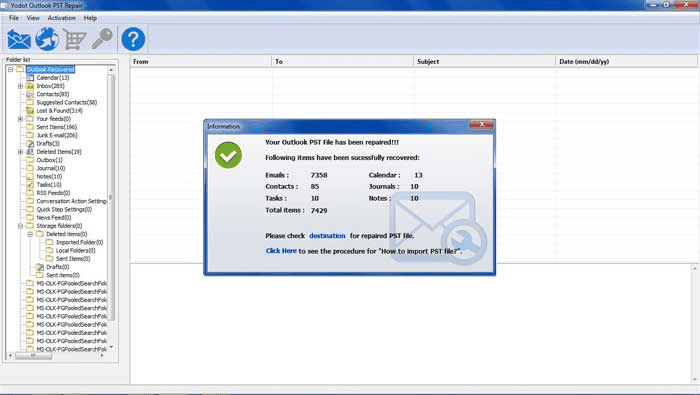Collapse the Storage folders(0) node
This screenshot has width=700, height=395.
coord(20,226)
